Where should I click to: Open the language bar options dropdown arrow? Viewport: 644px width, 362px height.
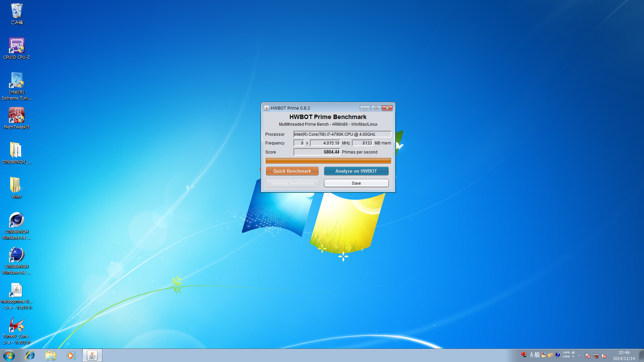pos(573,357)
